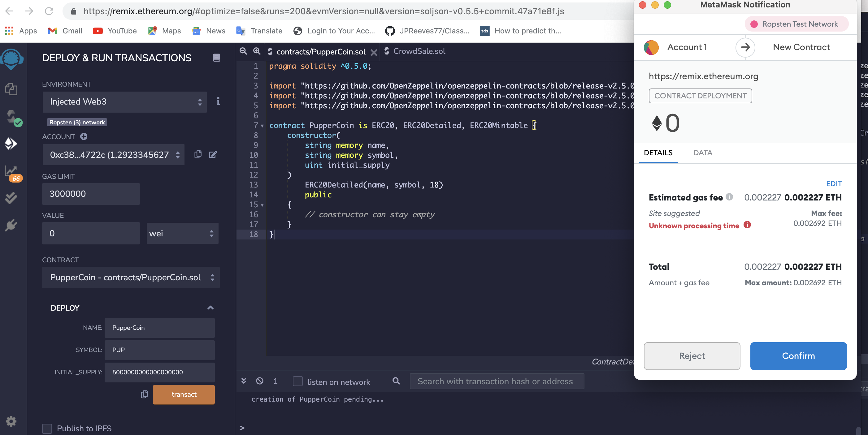Click the INITIAL_SUPPLY input field

[x=159, y=372]
